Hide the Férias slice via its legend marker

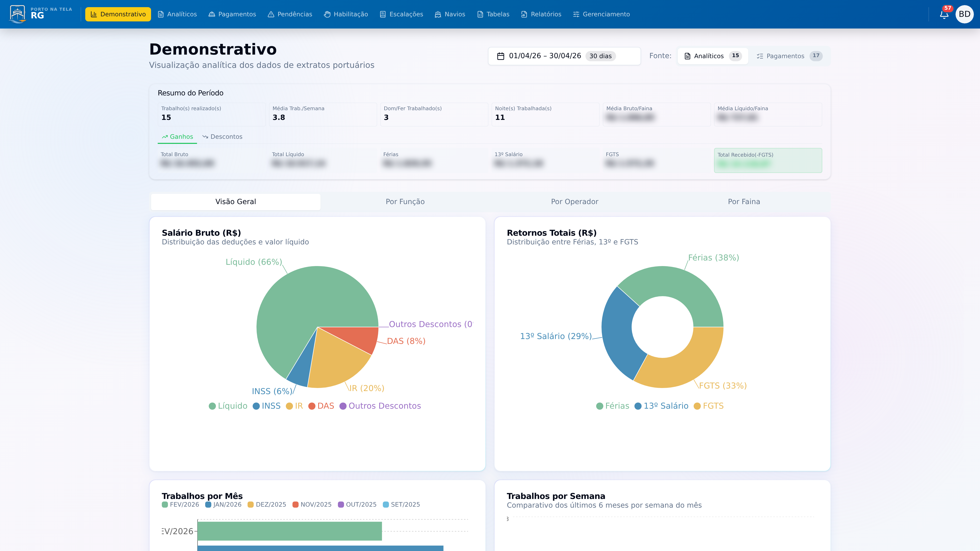pos(599,406)
